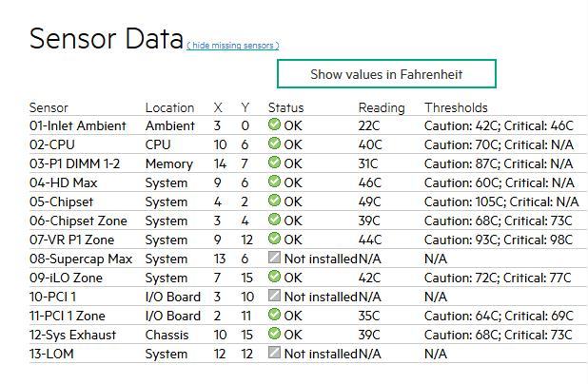Click the green OK icon for 12-Sys Exhaust

[274, 334]
